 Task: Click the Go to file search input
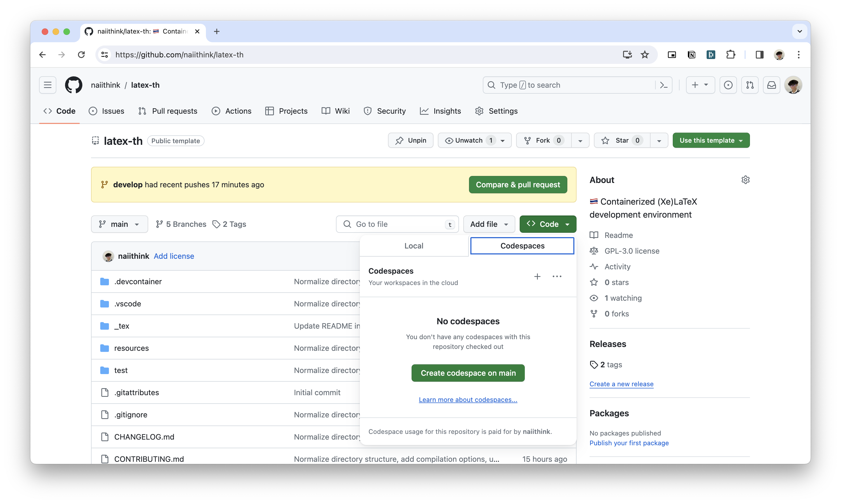397,224
